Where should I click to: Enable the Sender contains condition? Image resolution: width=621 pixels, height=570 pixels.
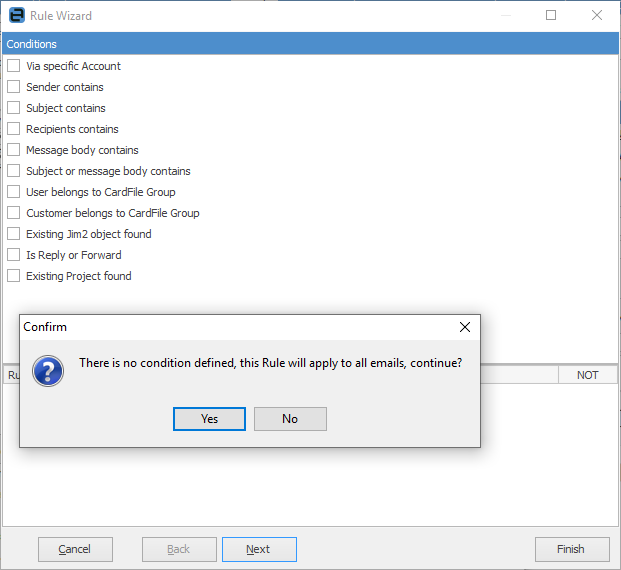[13, 87]
